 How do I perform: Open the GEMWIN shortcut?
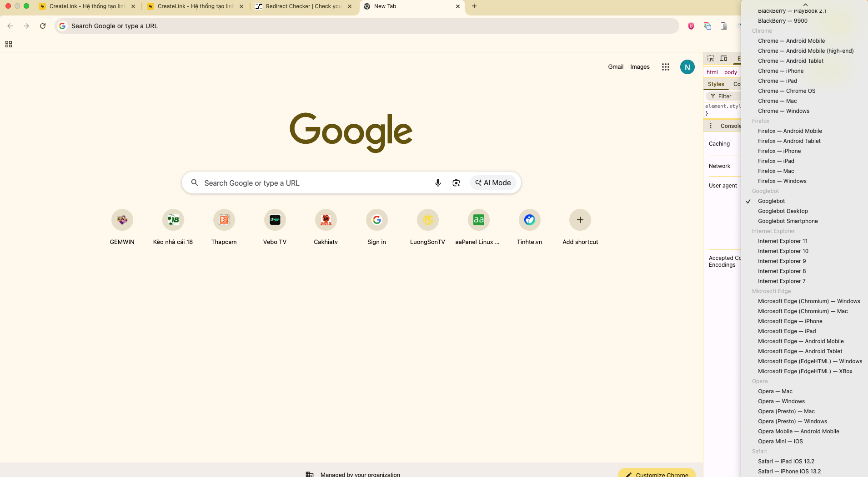click(122, 228)
